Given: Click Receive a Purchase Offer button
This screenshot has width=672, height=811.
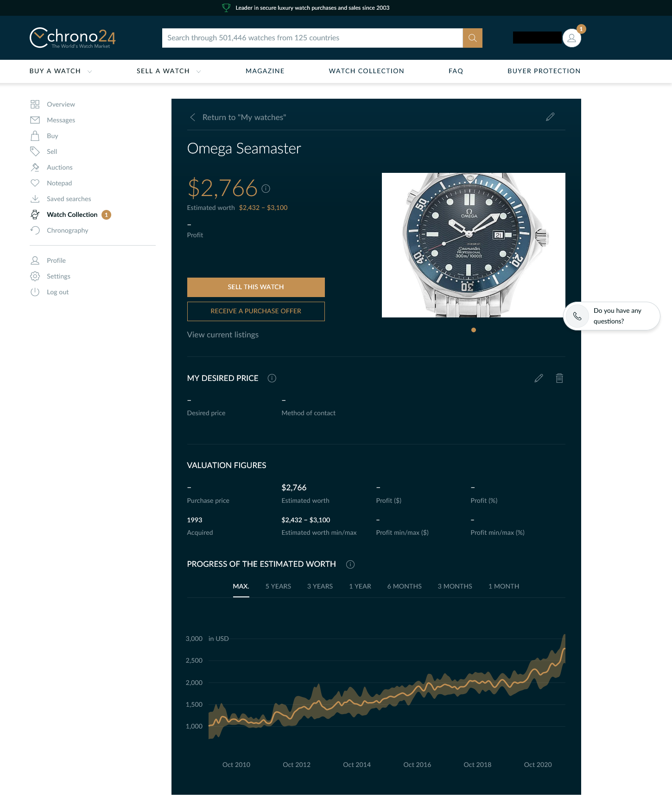Looking at the screenshot, I should 256,311.
